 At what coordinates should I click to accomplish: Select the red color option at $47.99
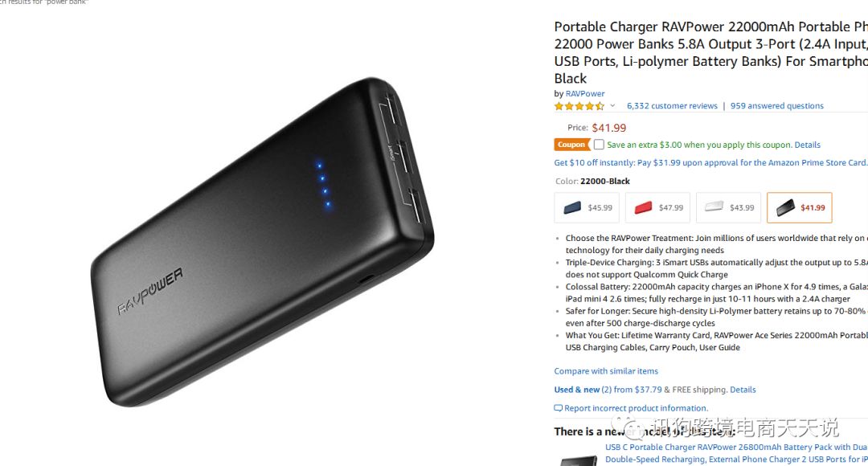657,207
